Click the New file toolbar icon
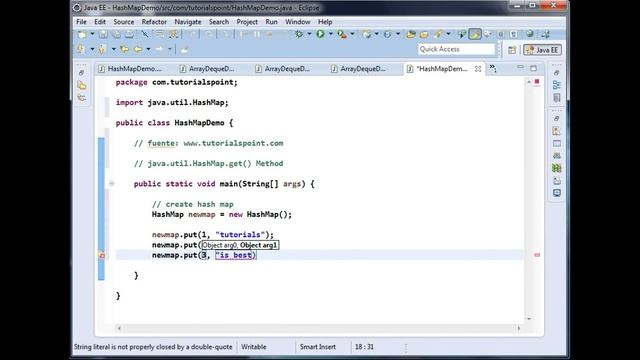640x360 pixels. coord(82,35)
